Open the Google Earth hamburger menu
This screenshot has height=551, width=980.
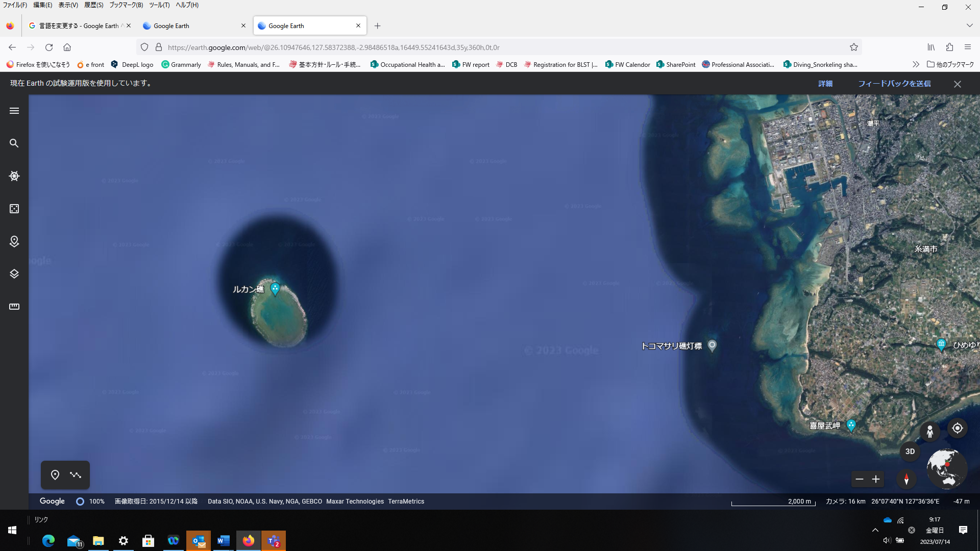(x=14, y=111)
